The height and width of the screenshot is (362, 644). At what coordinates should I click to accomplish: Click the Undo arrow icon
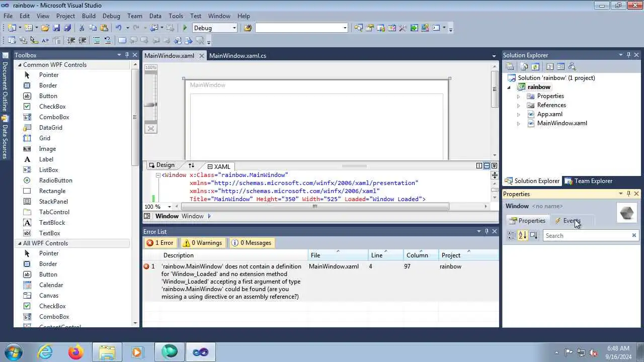pyautogui.click(x=119, y=28)
